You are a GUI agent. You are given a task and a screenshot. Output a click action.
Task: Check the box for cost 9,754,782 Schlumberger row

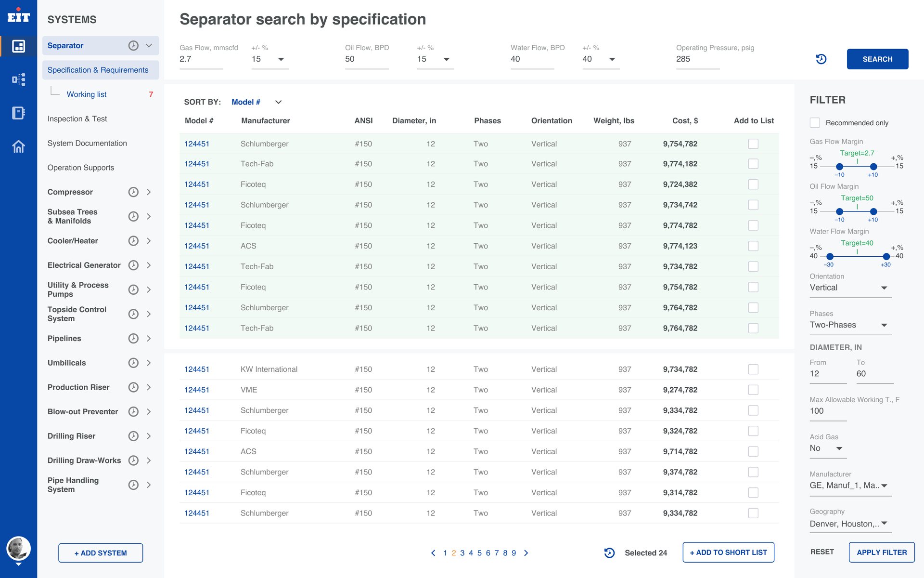pos(753,144)
